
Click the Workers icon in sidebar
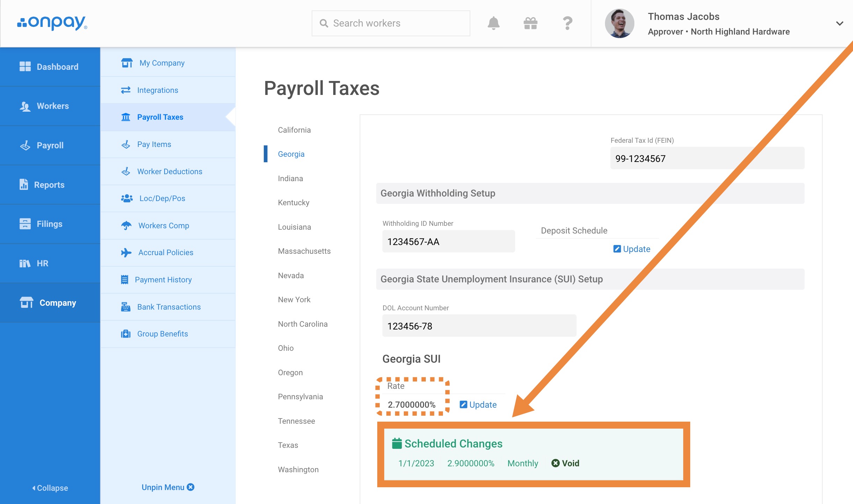(24, 106)
